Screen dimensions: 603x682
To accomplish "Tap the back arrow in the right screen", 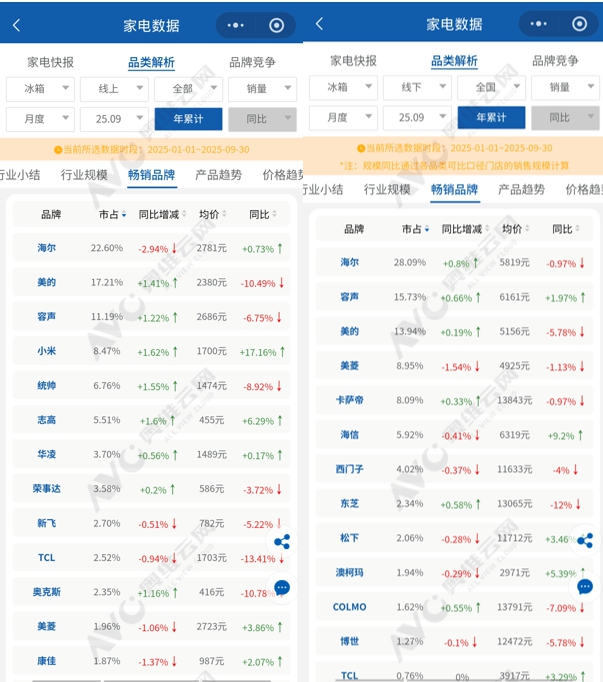I will [319, 23].
